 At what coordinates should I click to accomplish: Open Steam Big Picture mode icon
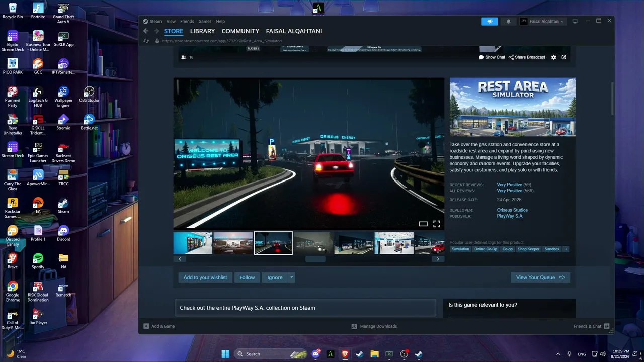click(575, 21)
